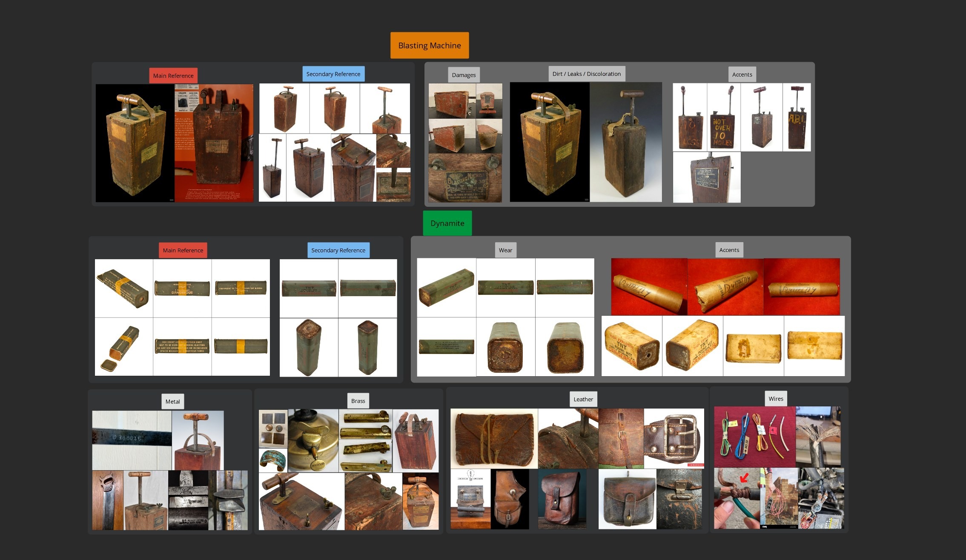This screenshot has height=560, width=966.
Task: Select the rusty hand saw image in Metal
Action: click(108, 500)
